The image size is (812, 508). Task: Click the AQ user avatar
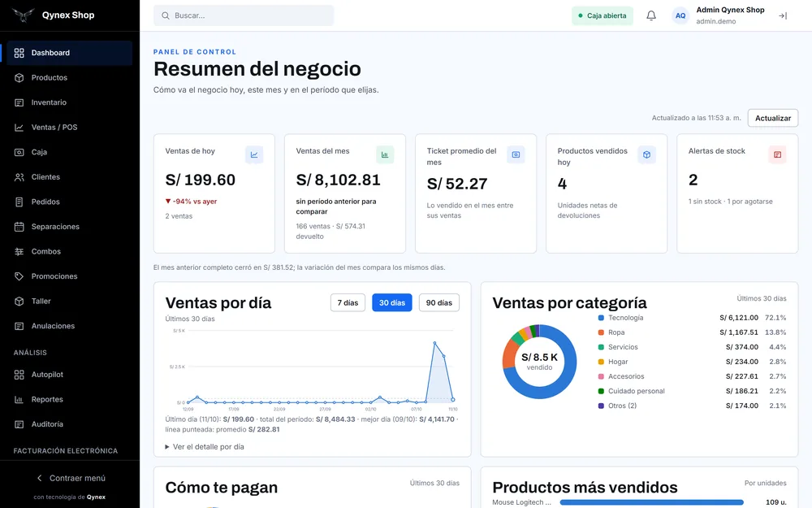tap(680, 15)
